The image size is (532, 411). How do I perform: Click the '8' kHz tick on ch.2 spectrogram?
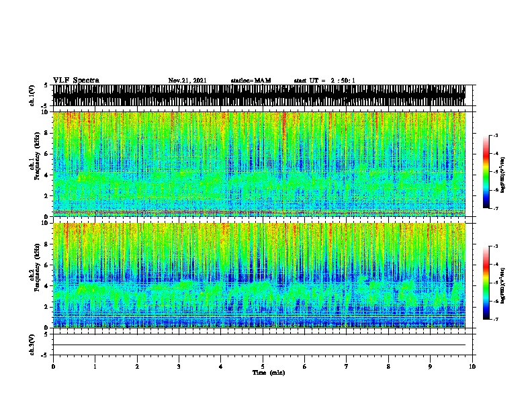47,244
